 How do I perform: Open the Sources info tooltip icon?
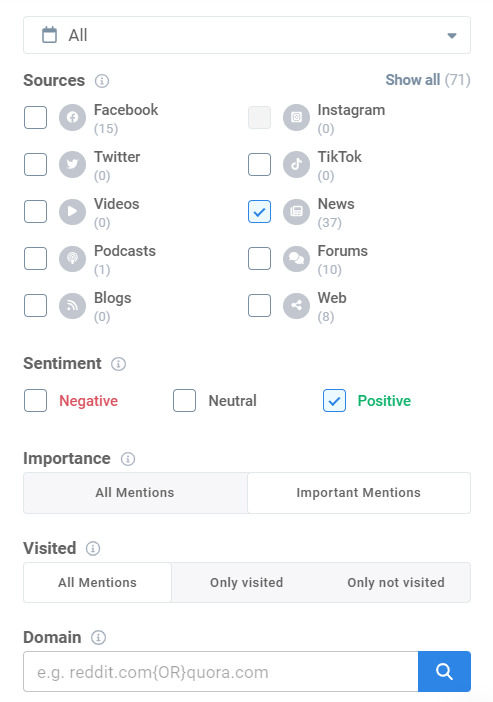(102, 81)
